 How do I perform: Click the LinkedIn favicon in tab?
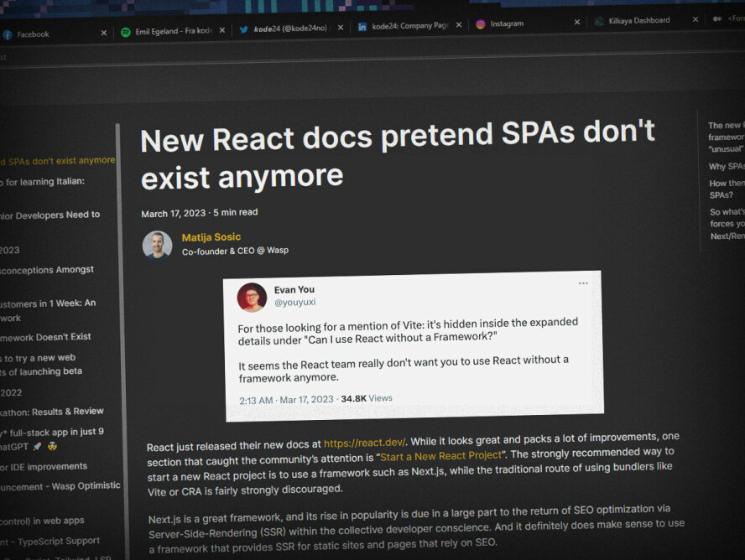[x=362, y=27]
